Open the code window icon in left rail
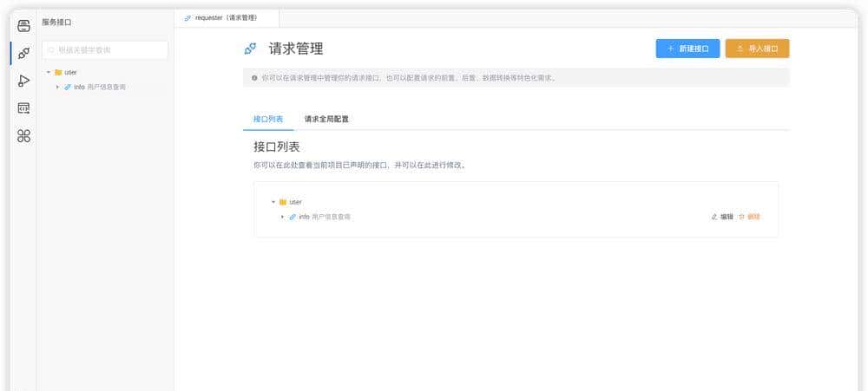 [23, 108]
